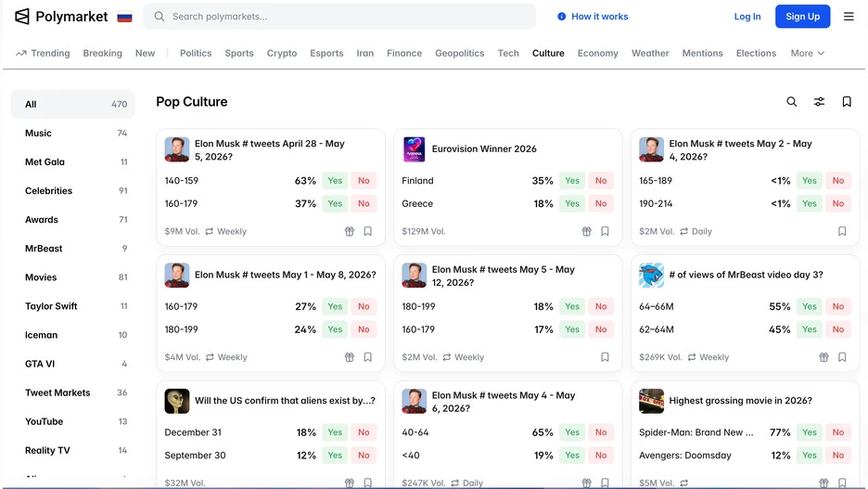The image size is (868, 489).
Task: Open Elon Musk tweets May 1 - May 8 title
Action: pos(285,275)
